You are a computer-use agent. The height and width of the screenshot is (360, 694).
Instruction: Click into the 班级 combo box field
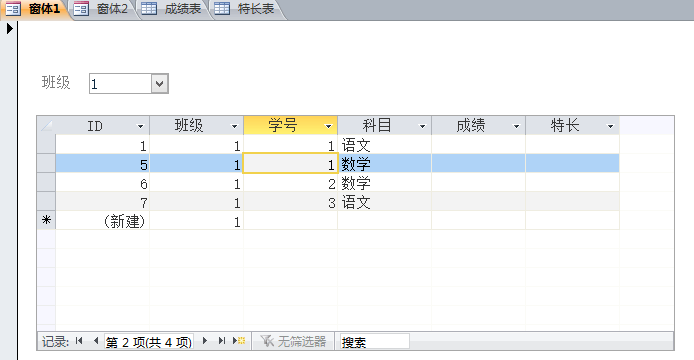pyautogui.click(x=120, y=84)
